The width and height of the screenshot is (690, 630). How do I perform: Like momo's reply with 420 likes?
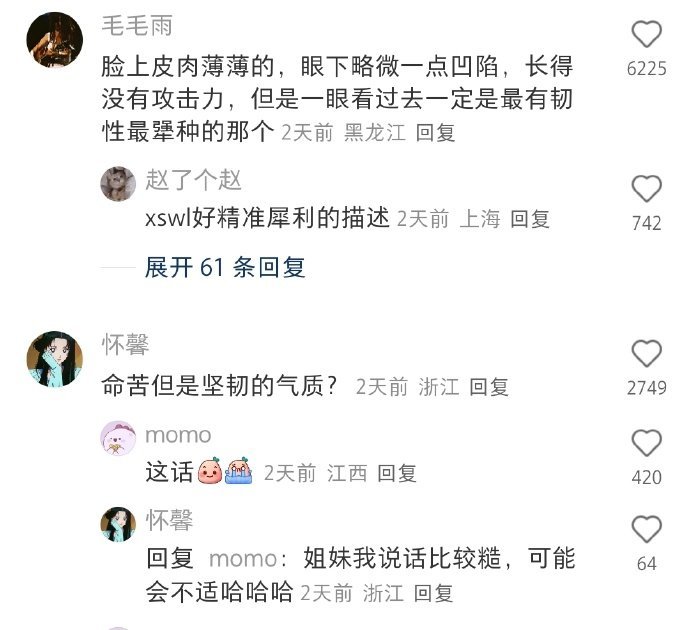point(646,443)
